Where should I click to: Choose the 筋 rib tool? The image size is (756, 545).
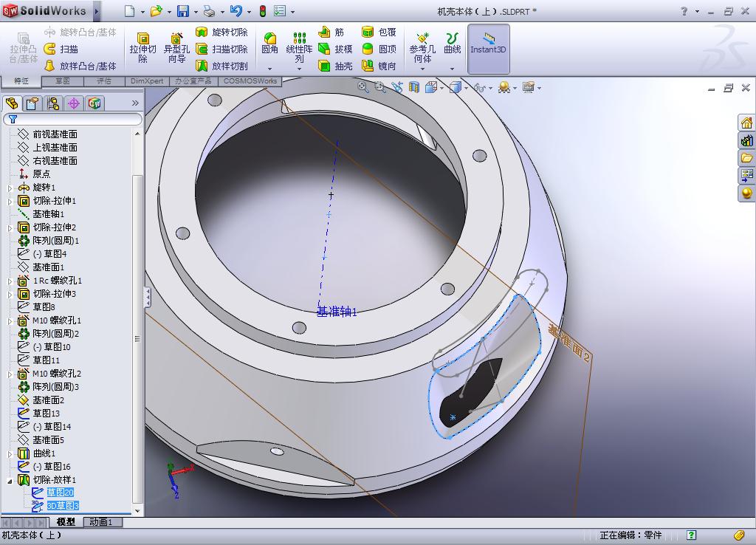coord(331,32)
